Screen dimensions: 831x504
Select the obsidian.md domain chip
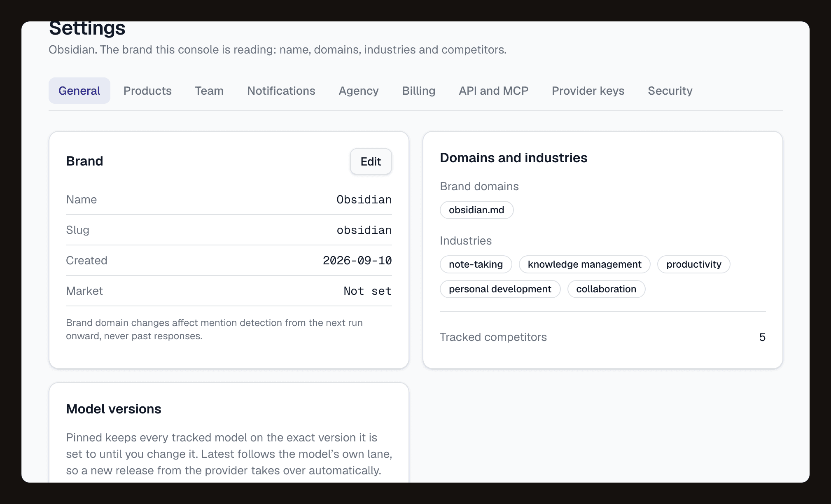coord(476,210)
